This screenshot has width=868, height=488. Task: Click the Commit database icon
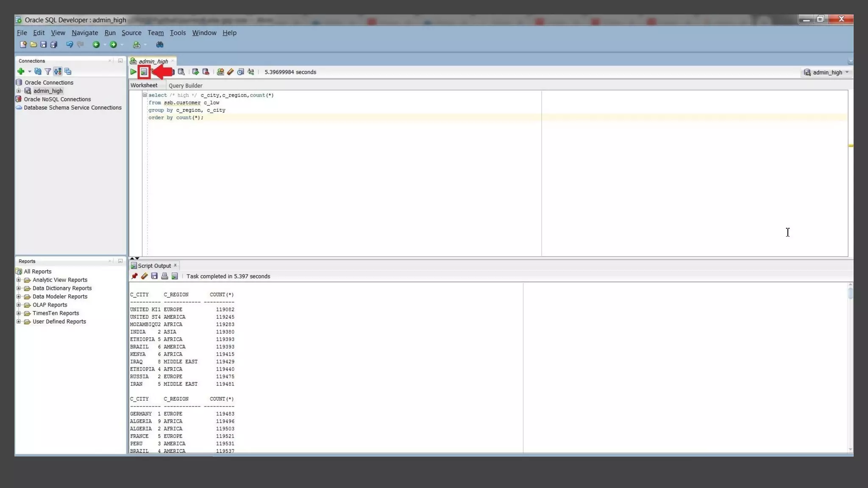(195, 72)
